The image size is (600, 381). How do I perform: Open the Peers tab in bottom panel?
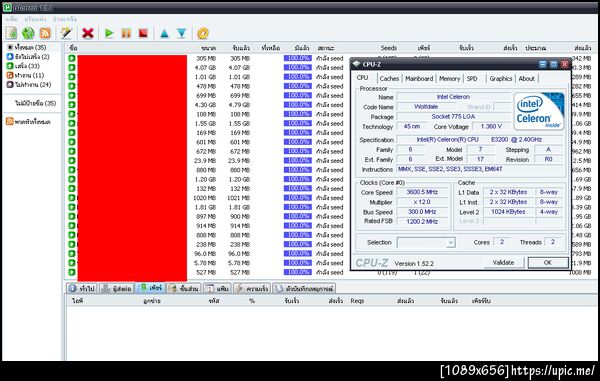pyautogui.click(x=150, y=288)
